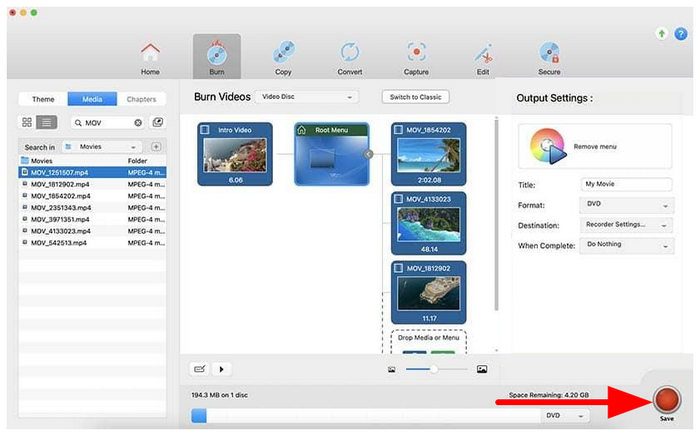This screenshot has width=700, height=436.
Task: Select the MOV_4133023 video tile
Action: point(429,223)
